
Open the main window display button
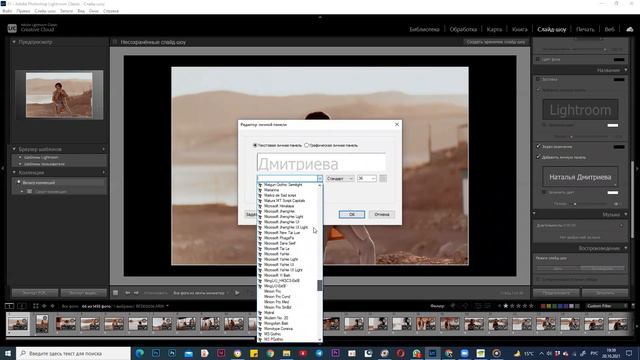click(9, 306)
